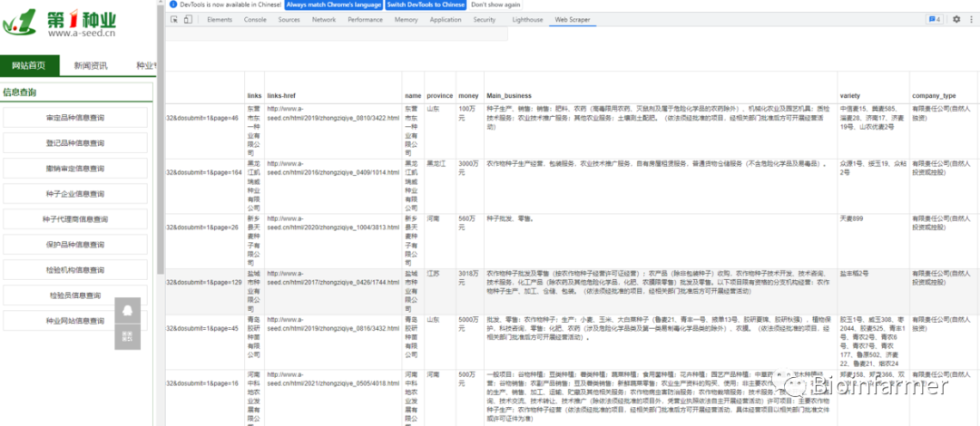Open the DevTools three-dot menu

pos(970,19)
